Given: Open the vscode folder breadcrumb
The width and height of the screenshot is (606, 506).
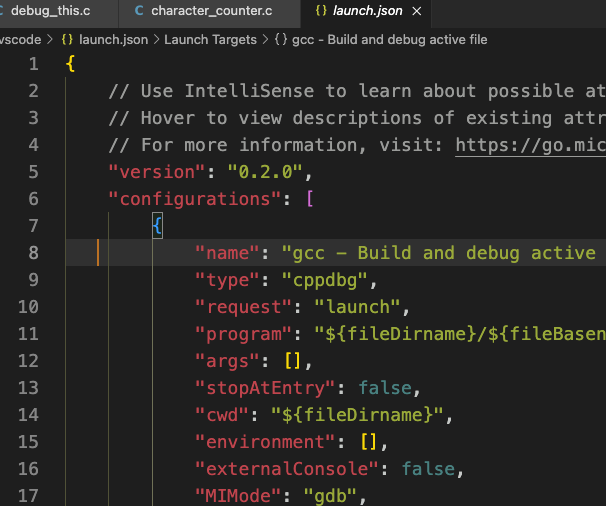Looking at the screenshot, I should [x=20, y=39].
